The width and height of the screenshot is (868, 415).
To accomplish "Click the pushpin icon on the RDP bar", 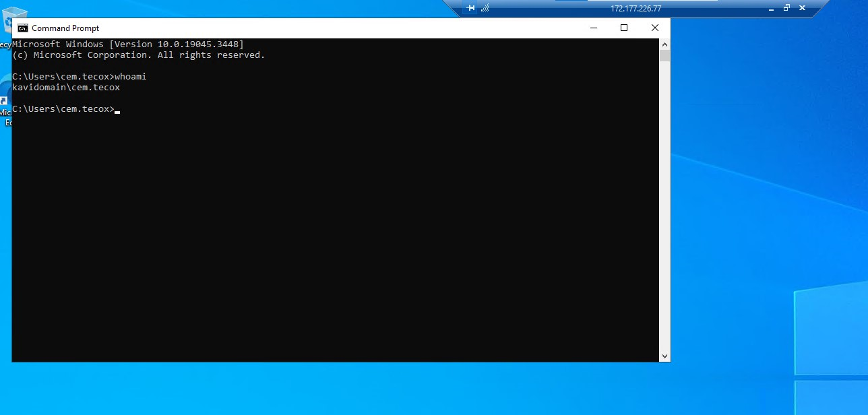I will click(470, 8).
